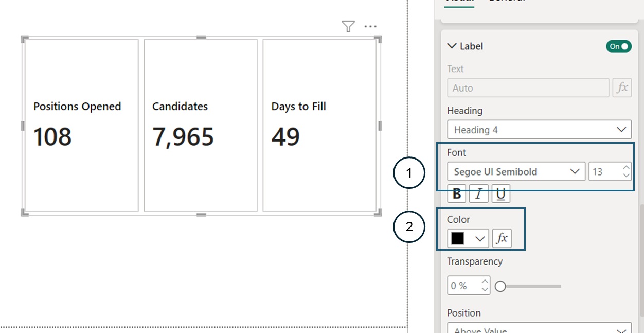This screenshot has width=644, height=333.
Task: Apply italic formatting to the label font
Action: point(478,194)
